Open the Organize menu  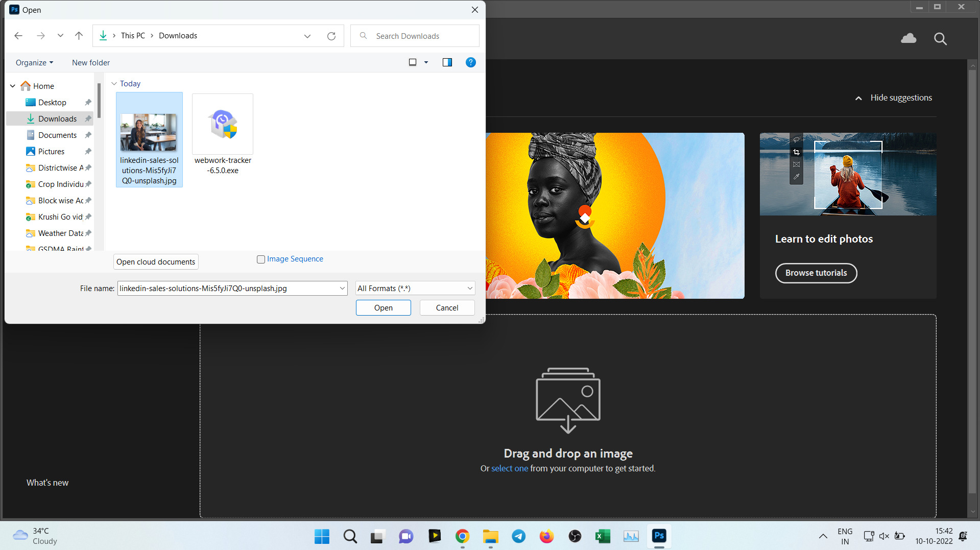coord(34,62)
